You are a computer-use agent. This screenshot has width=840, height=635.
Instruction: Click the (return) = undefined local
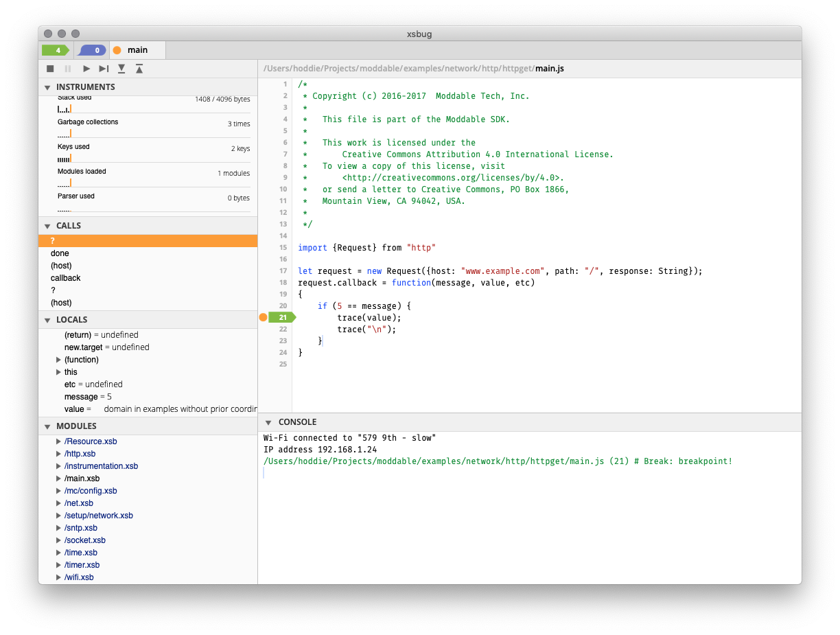102,335
